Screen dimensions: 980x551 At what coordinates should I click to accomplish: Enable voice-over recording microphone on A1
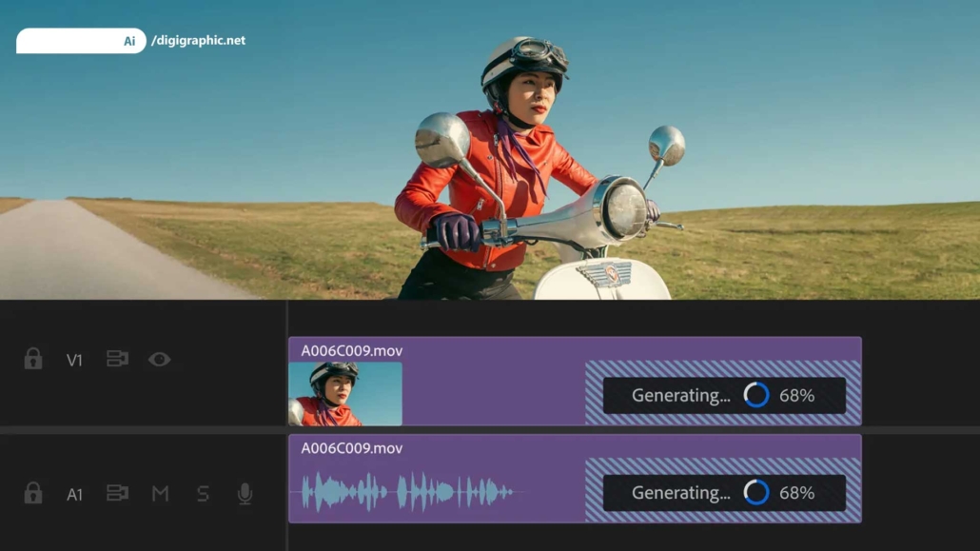click(245, 494)
